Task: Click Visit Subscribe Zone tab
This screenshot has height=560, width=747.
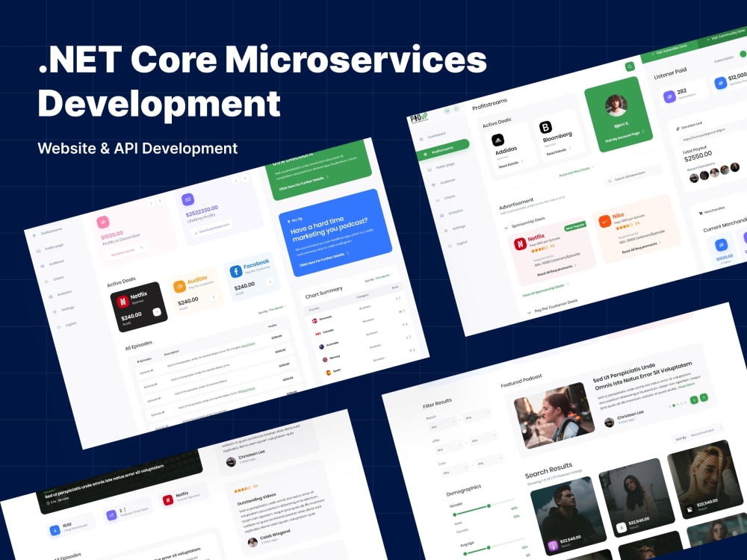Action: pyautogui.click(x=670, y=51)
